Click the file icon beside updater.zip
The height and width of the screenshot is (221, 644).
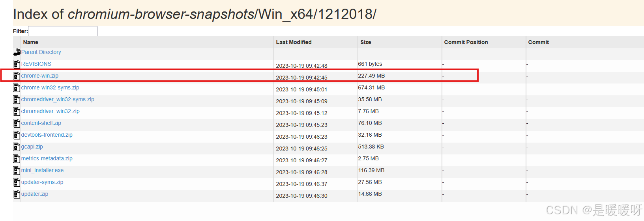[17, 194]
